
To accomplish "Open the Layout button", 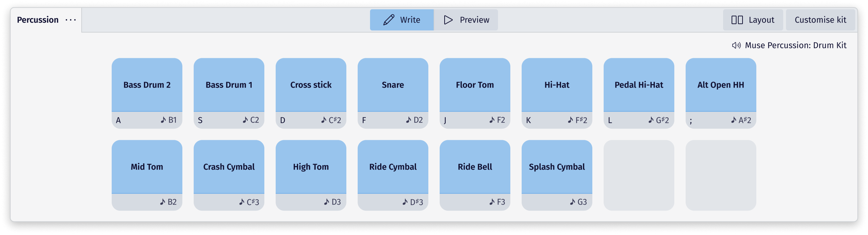I will coord(753,20).
